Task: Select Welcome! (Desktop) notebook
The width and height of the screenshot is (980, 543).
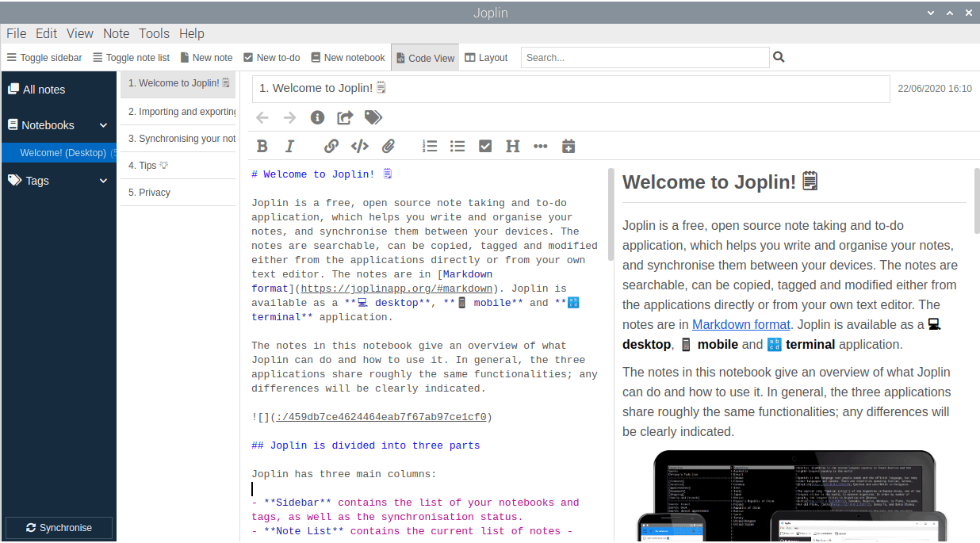Action: coord(59,153)
